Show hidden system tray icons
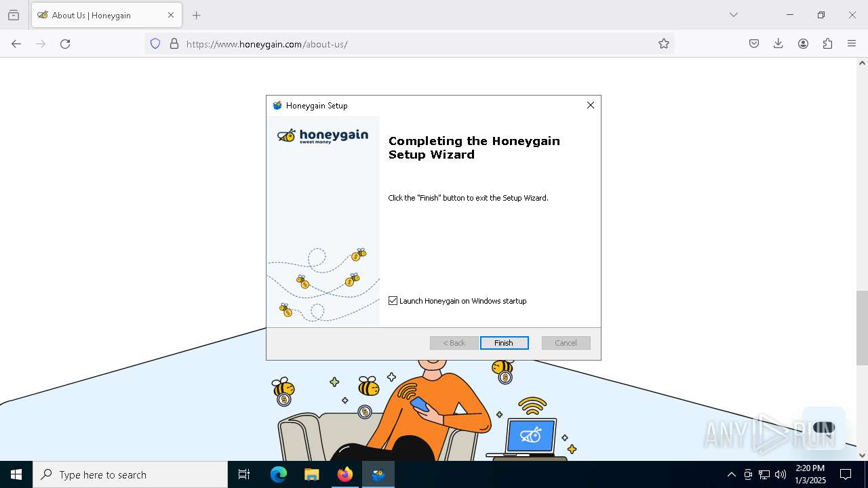The width and height of the screenshot is (868, 488). [x=731, y=474]
